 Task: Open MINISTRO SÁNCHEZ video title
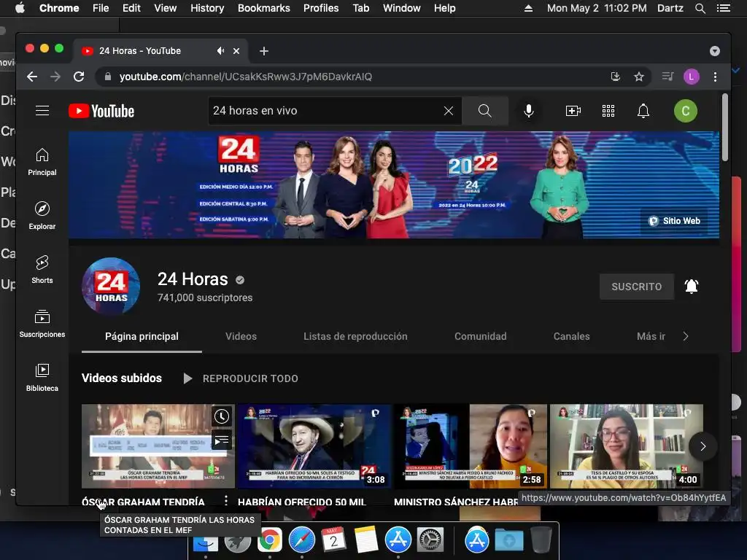[x=456, y=502]
